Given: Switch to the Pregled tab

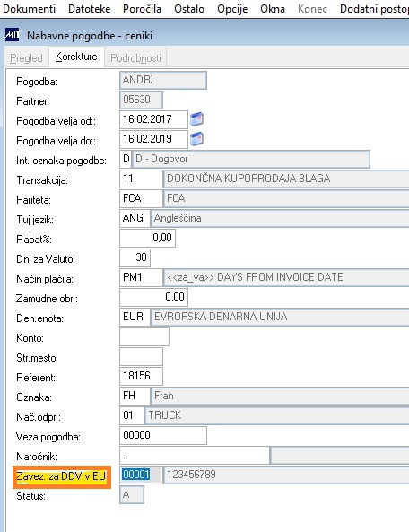Looking at the screenshot, I should (x=26, y=58).
